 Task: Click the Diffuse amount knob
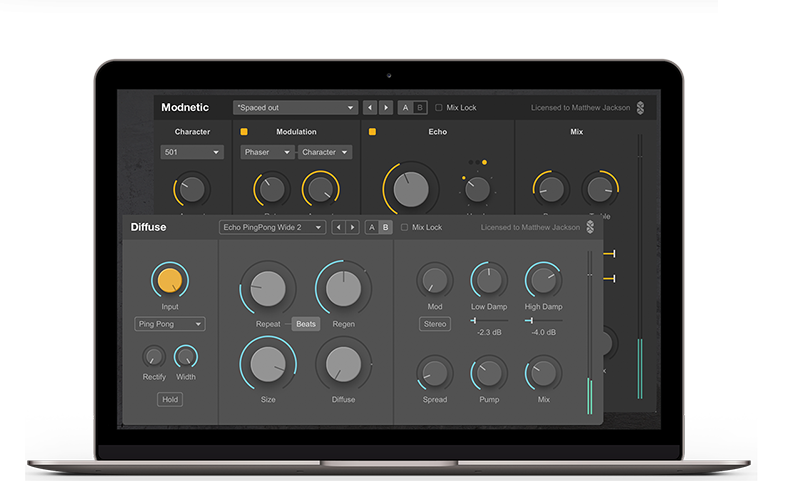(343, 364)
